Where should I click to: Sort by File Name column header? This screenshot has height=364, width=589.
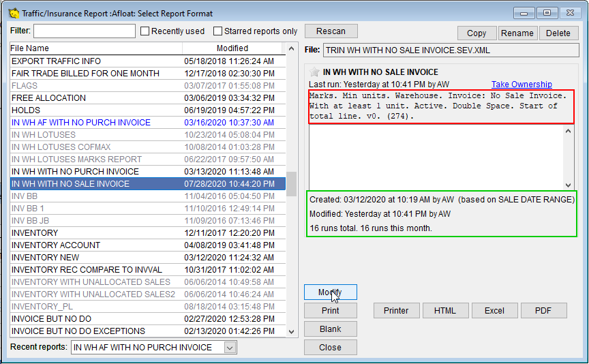point(96,48)
